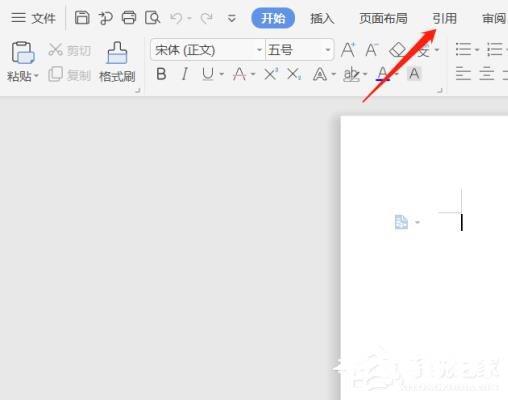Screen dimensions: 508x400
Task: Click the 剪切 cut button
Action: point(70,50)
